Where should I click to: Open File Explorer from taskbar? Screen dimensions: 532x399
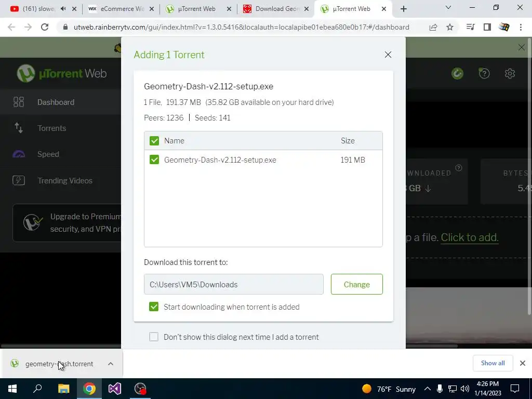[63, 389]
